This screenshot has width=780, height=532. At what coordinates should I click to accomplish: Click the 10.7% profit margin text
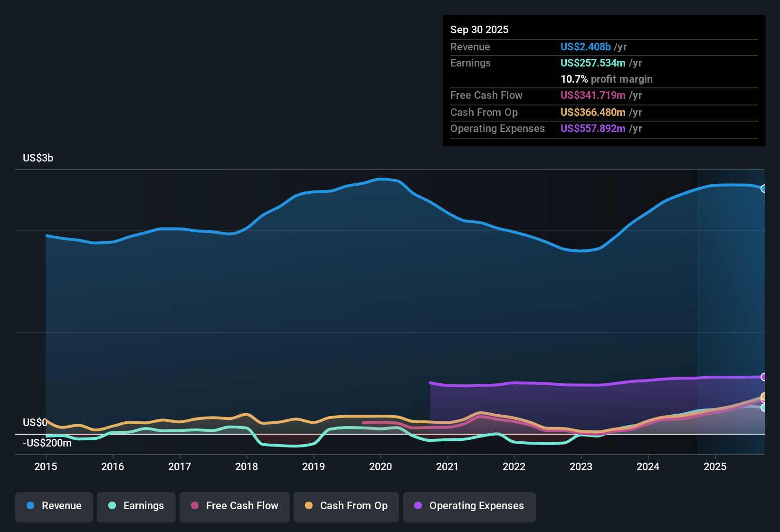click(607, 79)
